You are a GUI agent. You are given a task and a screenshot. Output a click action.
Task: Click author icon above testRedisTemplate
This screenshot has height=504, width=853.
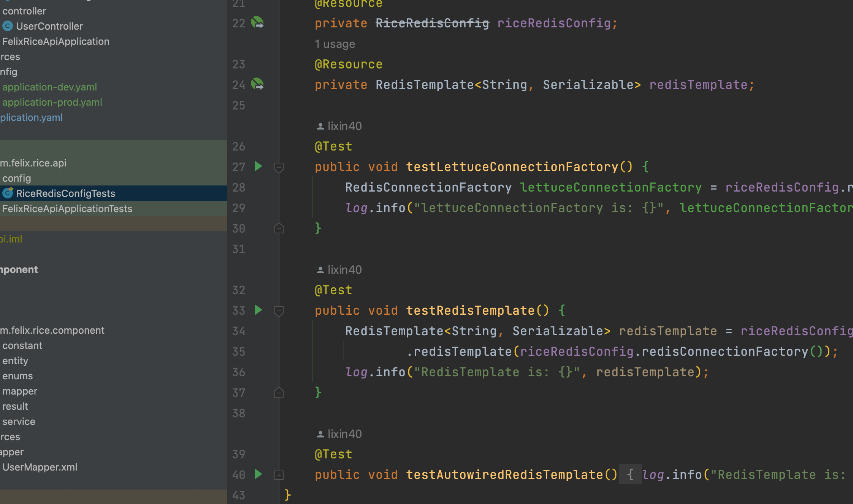320,270
